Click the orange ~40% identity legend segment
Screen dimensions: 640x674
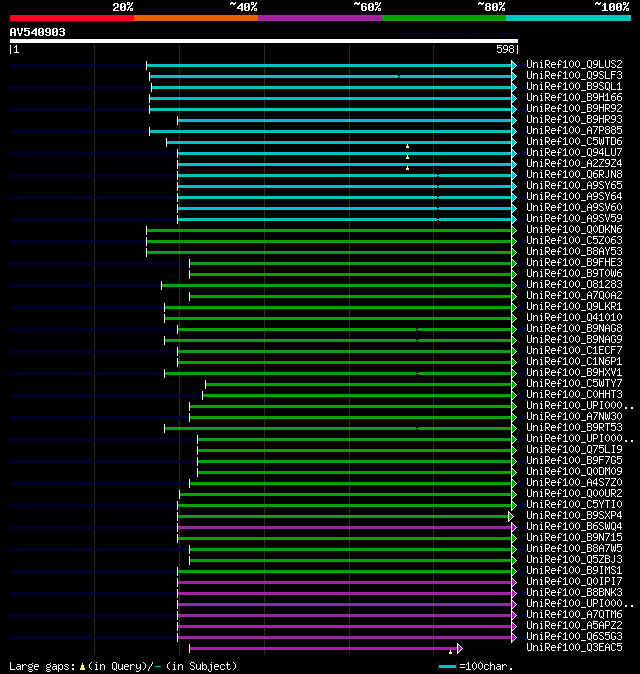point(196,18)
